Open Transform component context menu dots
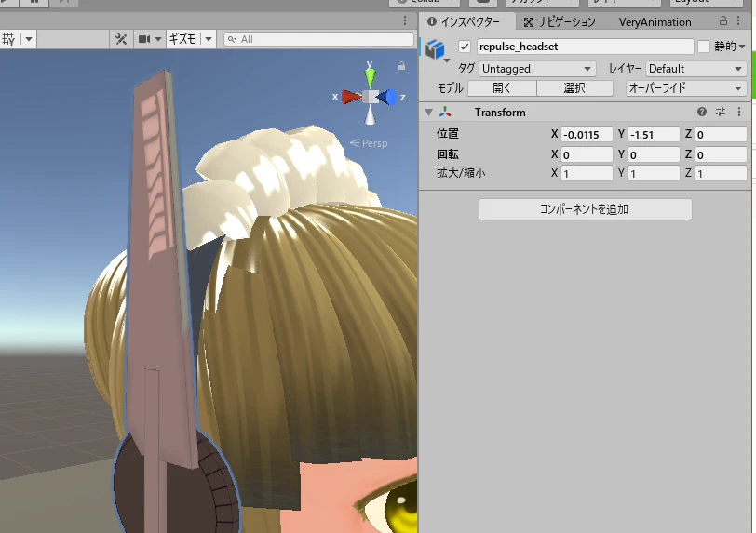This screenshot has height=533, width=756. 739,112
